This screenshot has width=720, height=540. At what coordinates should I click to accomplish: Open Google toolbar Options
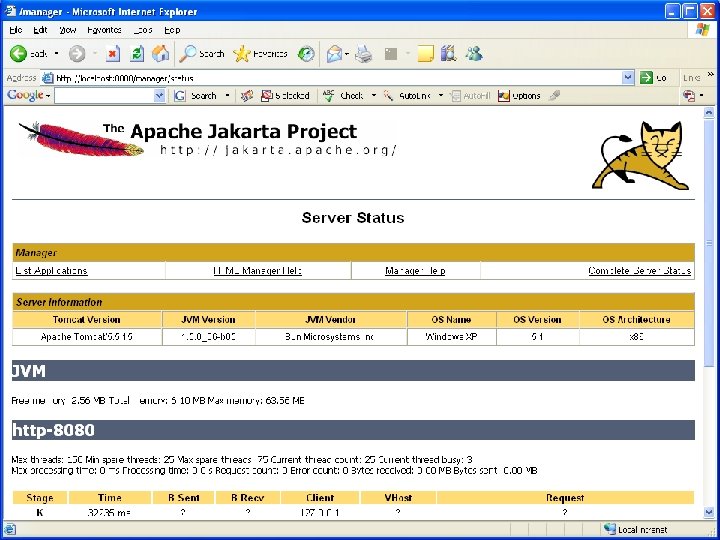[x=519, y=96]
